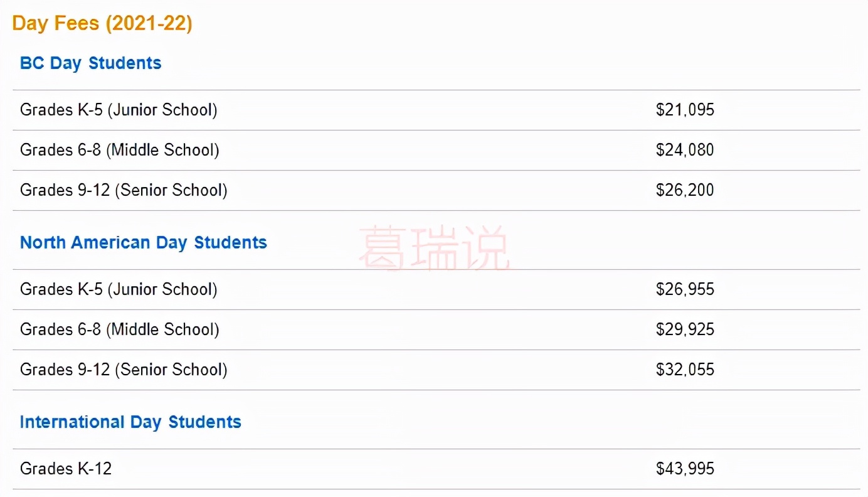Click North American Grades K-5 (Junior School) label
The width and height of the screenshot is (868, 497).
pos(119,290)
